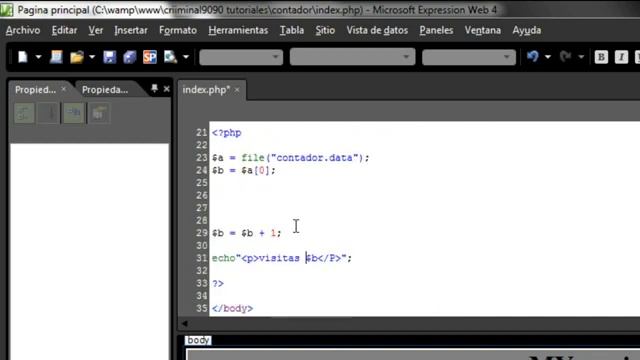The height and width of the screenshot is (360, 640).
Task: Select the body tag in the quick tag selector
Action: click(198, 340)
